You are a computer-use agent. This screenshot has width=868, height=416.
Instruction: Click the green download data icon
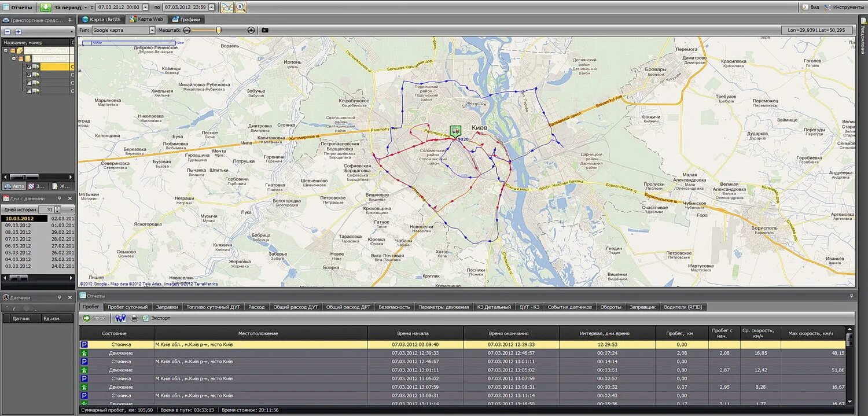46,7
